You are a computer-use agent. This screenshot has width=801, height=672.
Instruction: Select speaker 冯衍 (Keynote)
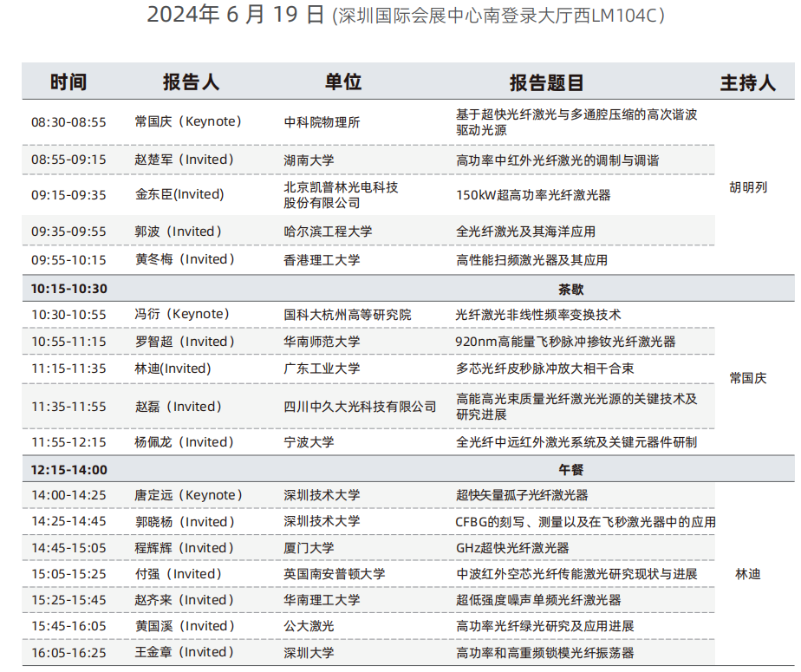click(x=182, y=314)
